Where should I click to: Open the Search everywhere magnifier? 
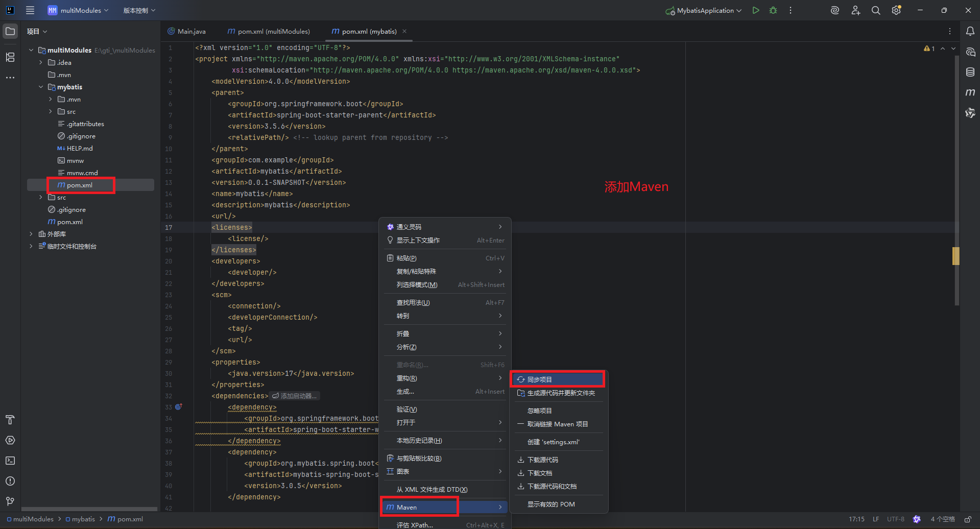point(876,10)
